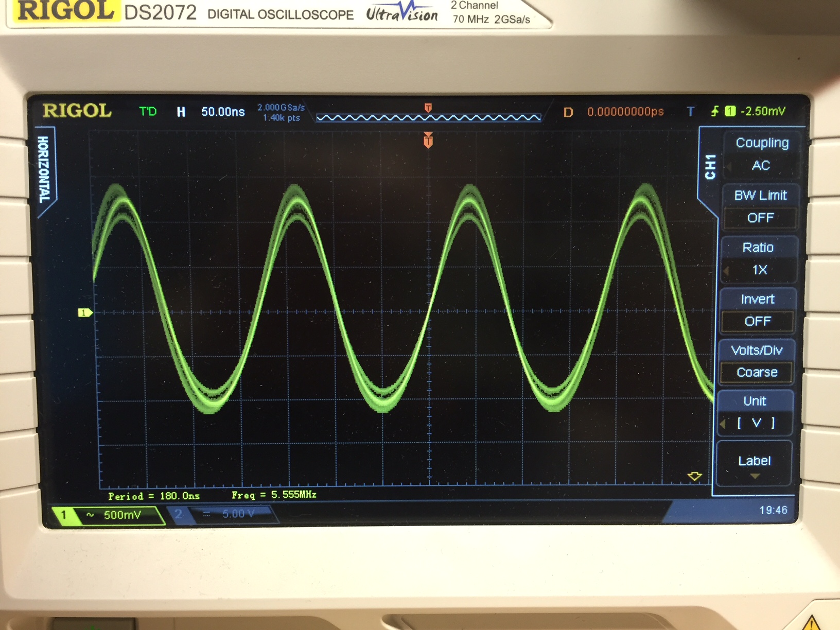Click the 2.000GSa/s sample rate readout
The height and width of the screenshot is (630, 840).
pos(281,107)
